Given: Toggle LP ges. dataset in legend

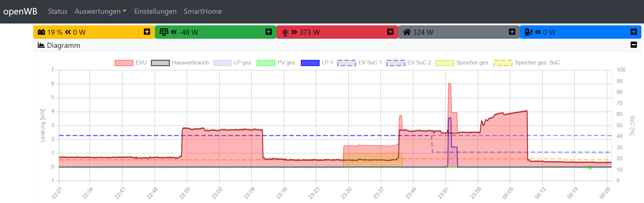Looking at the screenshot, I should pos(232,63).
